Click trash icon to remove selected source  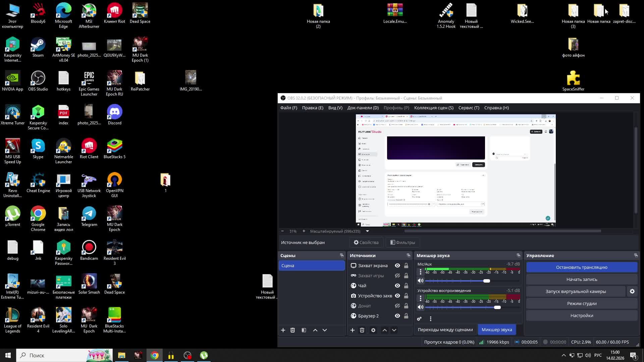tap(362, 330)
